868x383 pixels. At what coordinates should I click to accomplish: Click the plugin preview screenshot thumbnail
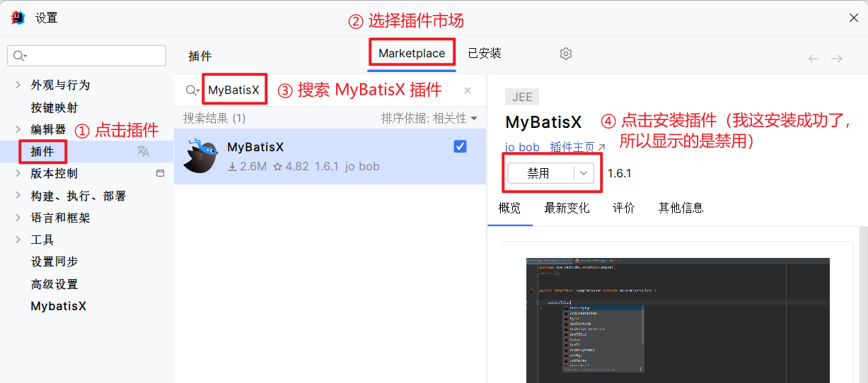click(x=677, y=315)
